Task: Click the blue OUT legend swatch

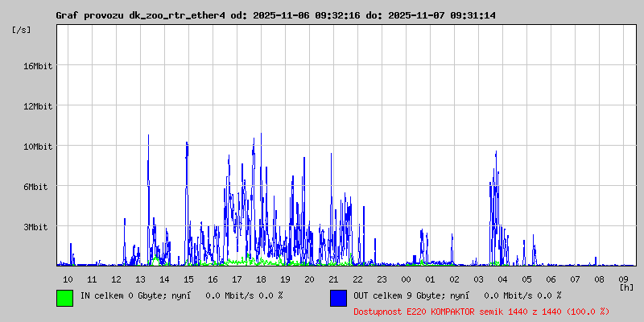Action: click(338, 297)
